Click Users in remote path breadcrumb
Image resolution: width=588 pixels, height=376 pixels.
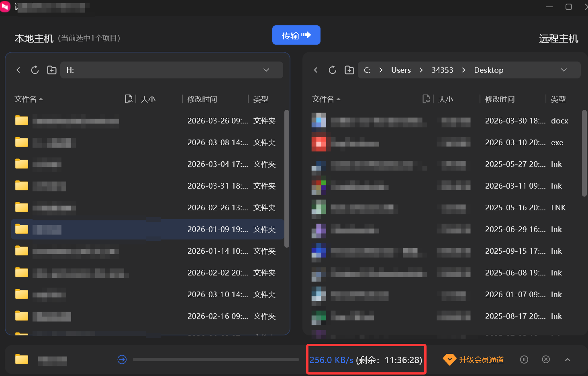(x=401, y=70)
